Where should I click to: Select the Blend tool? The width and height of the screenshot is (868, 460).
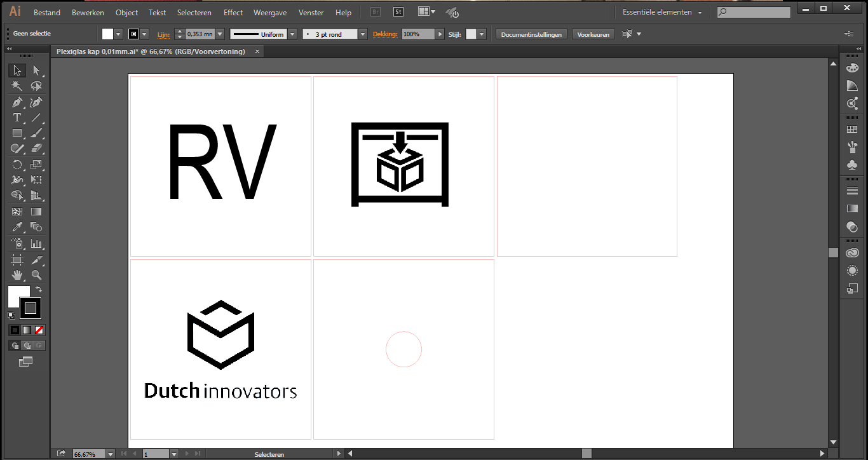point(36,227)
